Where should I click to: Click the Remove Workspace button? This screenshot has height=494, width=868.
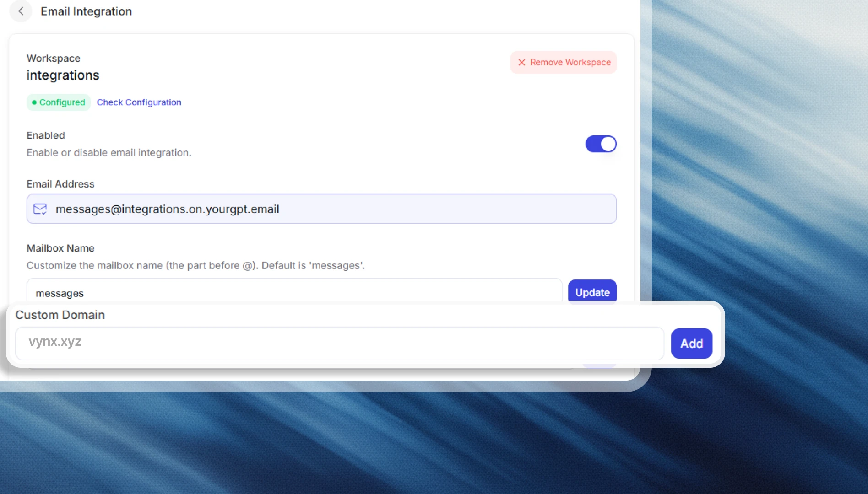[x=563, y=62]
